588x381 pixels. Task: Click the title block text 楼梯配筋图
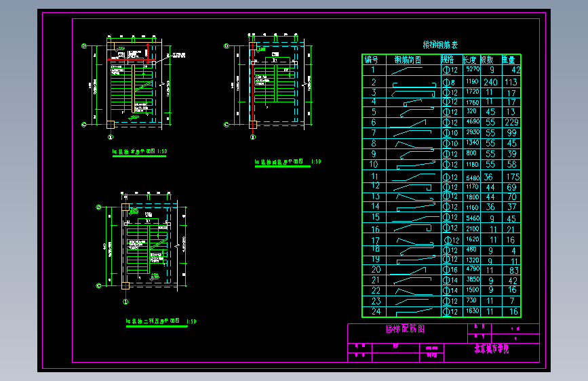click(405, 329)
